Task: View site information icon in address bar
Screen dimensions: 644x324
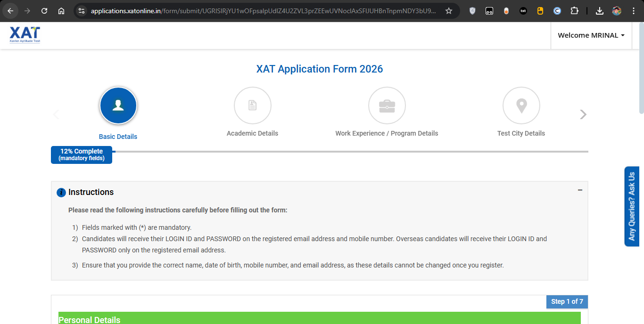Action: tap(82, 11)
